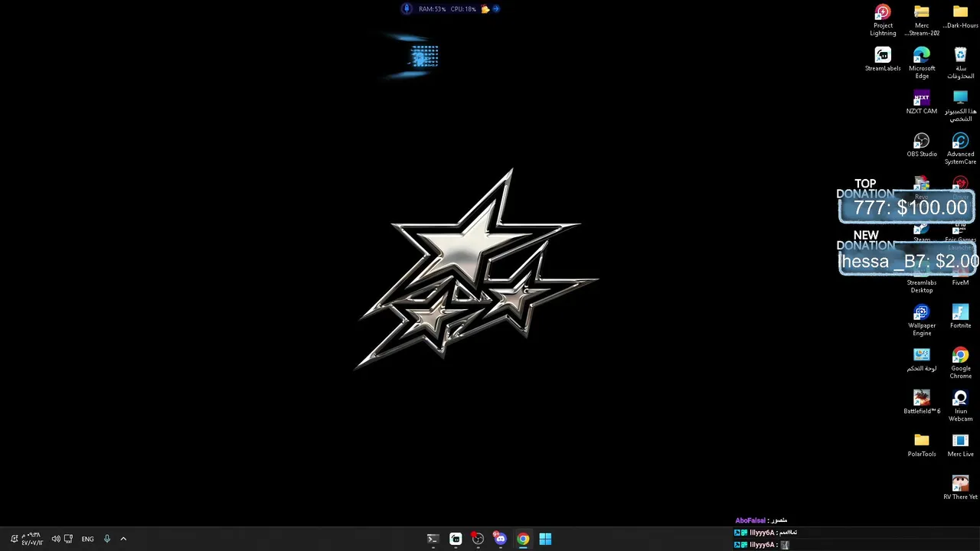Open the Project Lightning desktop shortcut
980x551 pixels.
point(883,21)
